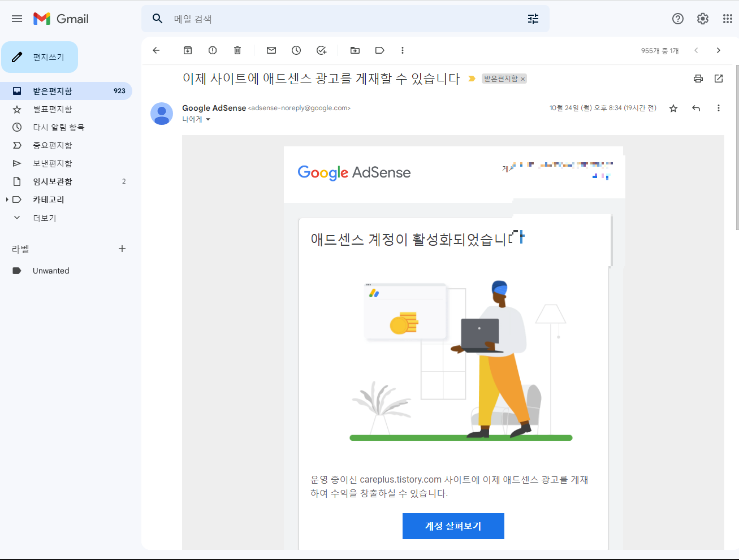The width and height of the screenshot is (739, 560).
Task: Open 별표편지함 folder
Action: click(66, 109)
